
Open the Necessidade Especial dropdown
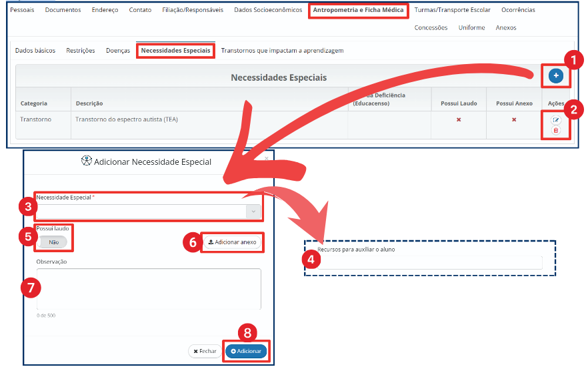(148, 211)
